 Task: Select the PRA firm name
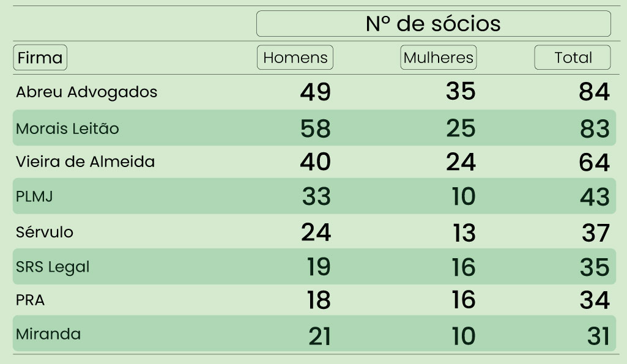coord(31,301)
